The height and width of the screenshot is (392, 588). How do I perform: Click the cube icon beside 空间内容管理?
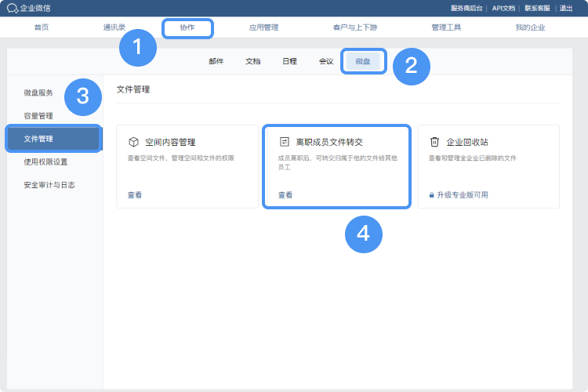[x=133, y=142]
